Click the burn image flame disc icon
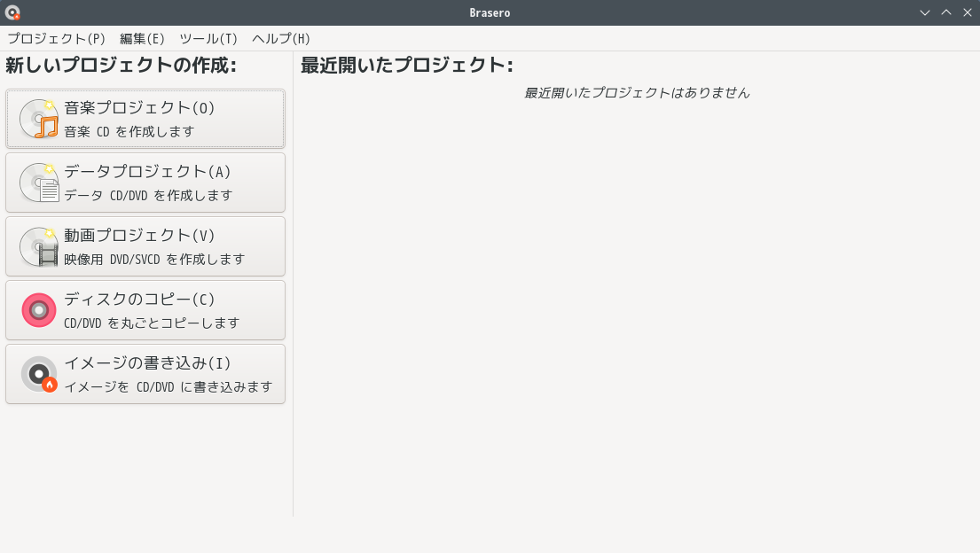Screen dimensions: 980x553 pyautogui.click(x=39, y=374)
